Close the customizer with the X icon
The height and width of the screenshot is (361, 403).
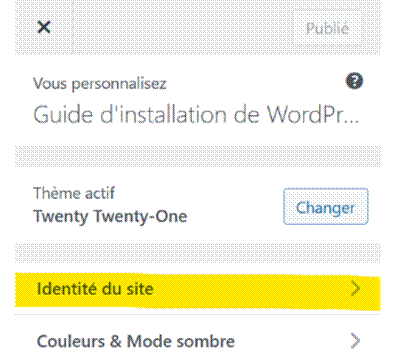point(44,27)
